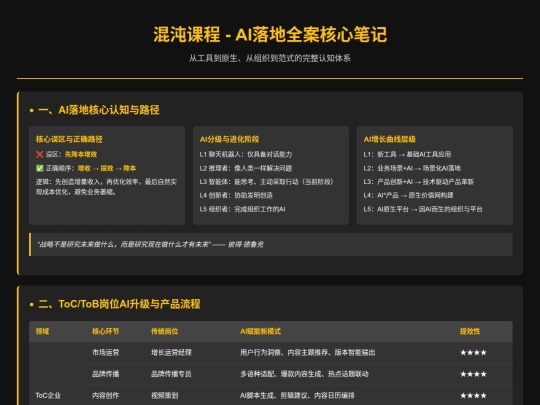Click the line L2: 业务场景+AI → 场景化AI落地
Viewport: 540px width, 405px height.
tap(412, 168)
